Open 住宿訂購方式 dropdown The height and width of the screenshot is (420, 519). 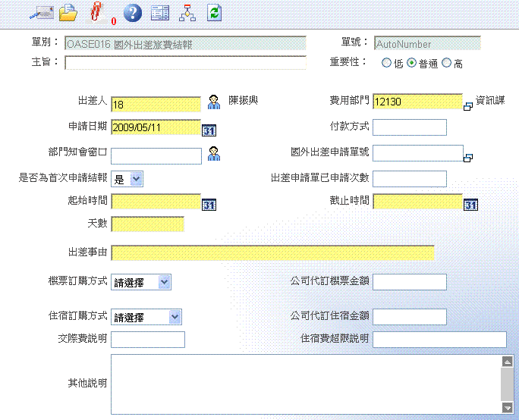[x=175, y=317]
